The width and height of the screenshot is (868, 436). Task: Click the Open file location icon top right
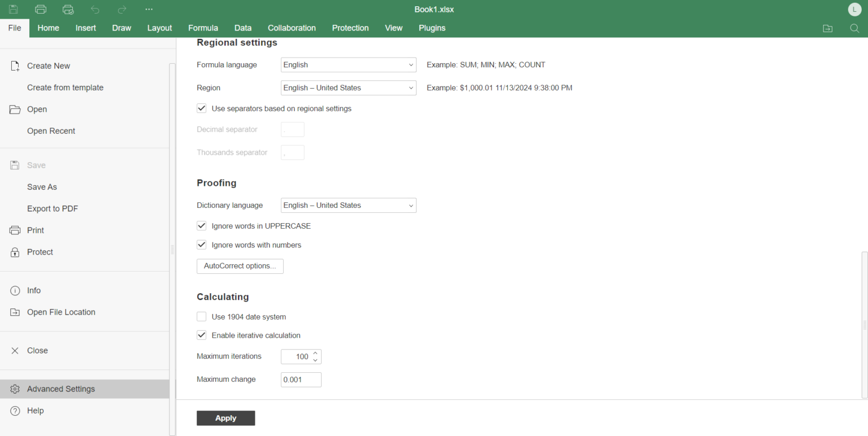827,28
